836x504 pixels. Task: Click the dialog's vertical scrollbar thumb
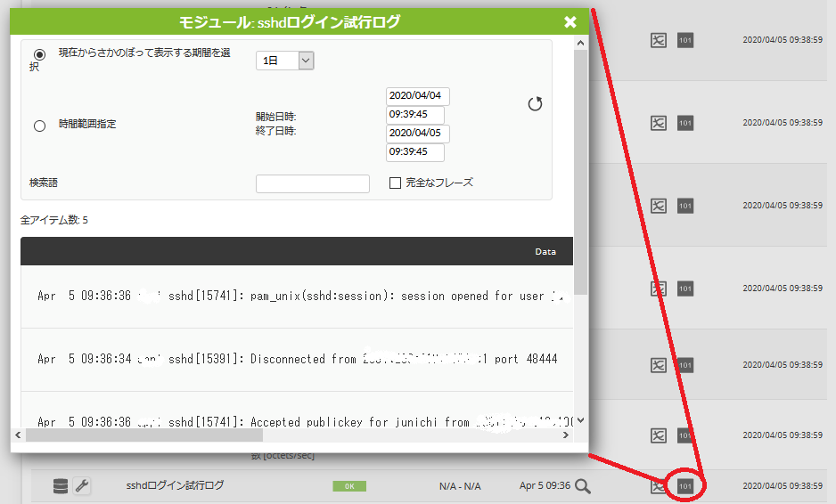pyautogui.click(x=580, y=172)
